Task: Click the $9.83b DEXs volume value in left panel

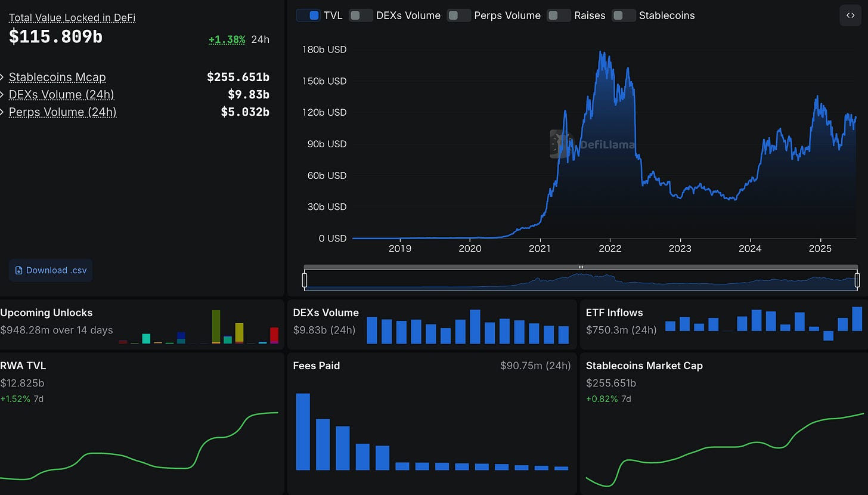Action: 249,94
